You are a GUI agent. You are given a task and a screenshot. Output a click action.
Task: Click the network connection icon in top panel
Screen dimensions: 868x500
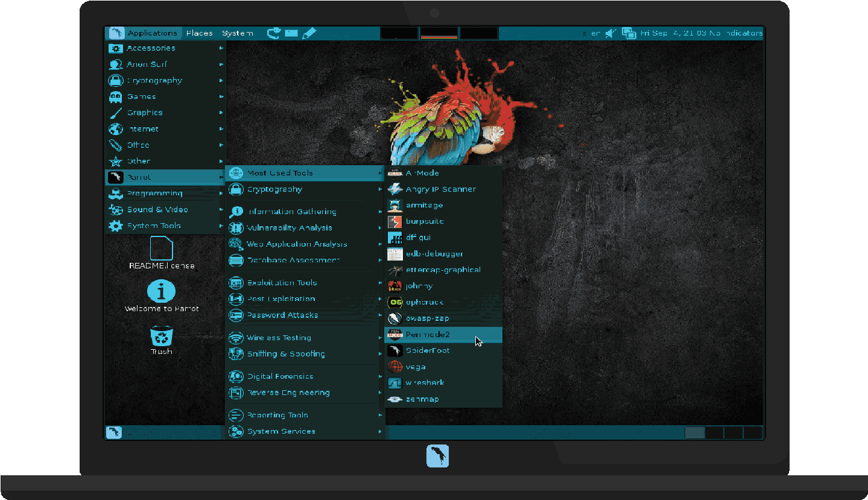(629, 33)
